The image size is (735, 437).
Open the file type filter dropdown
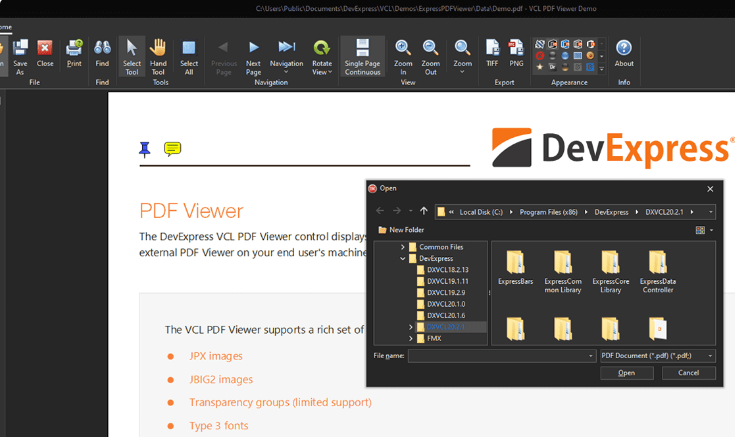pos(711,356)
